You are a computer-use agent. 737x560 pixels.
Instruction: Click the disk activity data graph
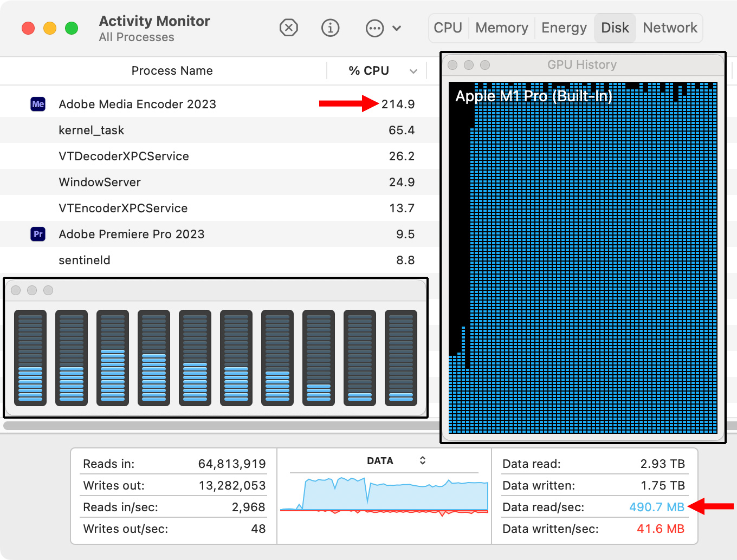384,496
